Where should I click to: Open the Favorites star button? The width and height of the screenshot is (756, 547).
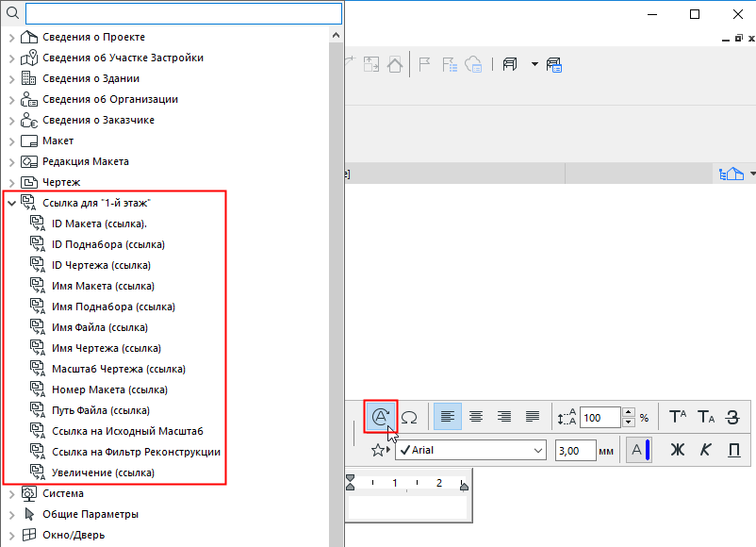tap(380, 450)
